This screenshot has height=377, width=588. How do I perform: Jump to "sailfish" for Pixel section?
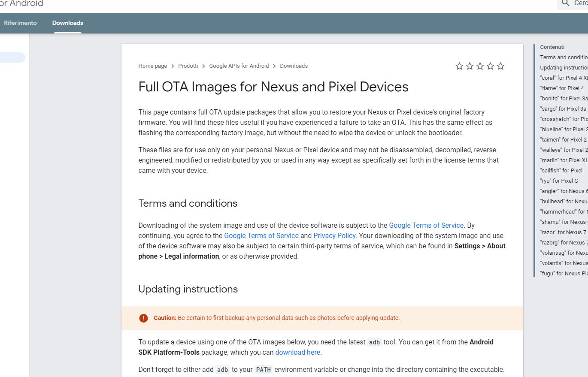pyautogui.click(x=561, y=170)
